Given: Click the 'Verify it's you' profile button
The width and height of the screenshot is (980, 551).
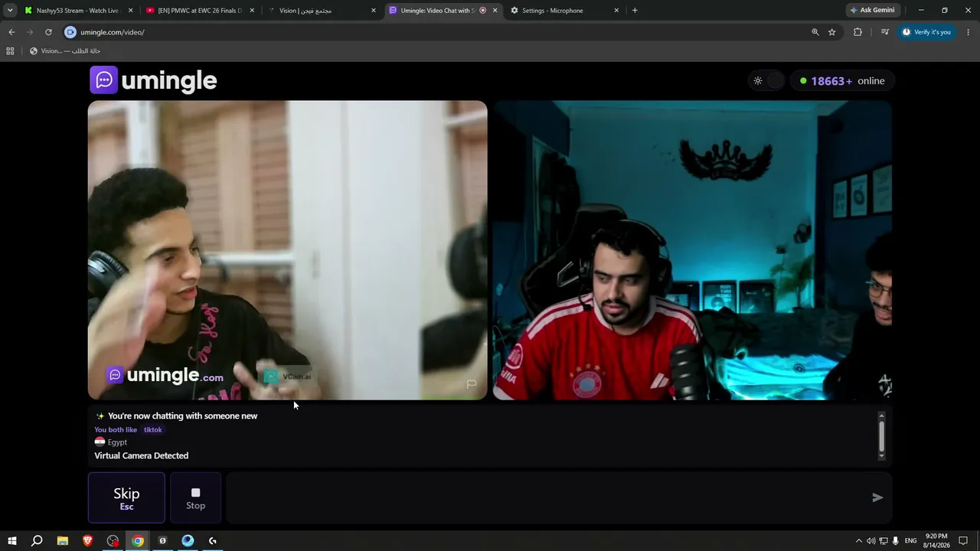Looking at the screenshot, I should point(926,32).
